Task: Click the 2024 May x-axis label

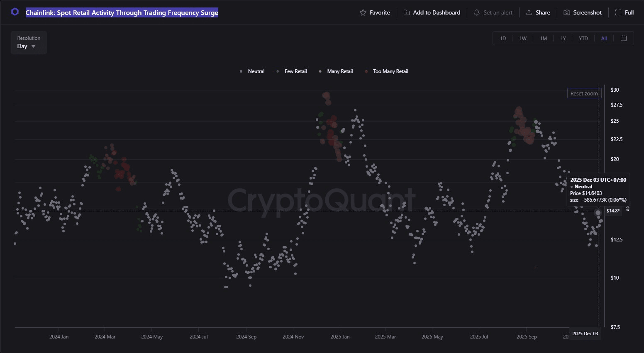Action: [x=152, y=337]
